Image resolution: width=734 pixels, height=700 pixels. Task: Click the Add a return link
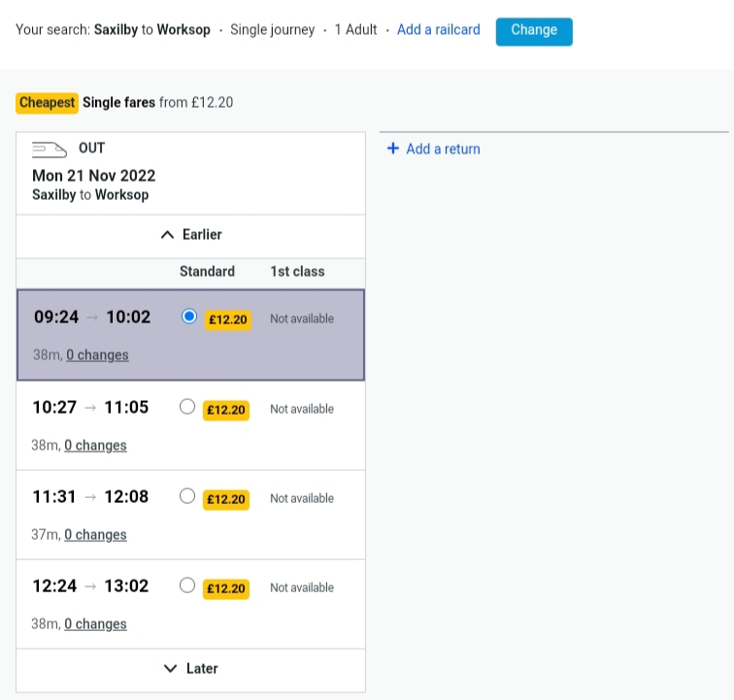[x=443, y=149]
